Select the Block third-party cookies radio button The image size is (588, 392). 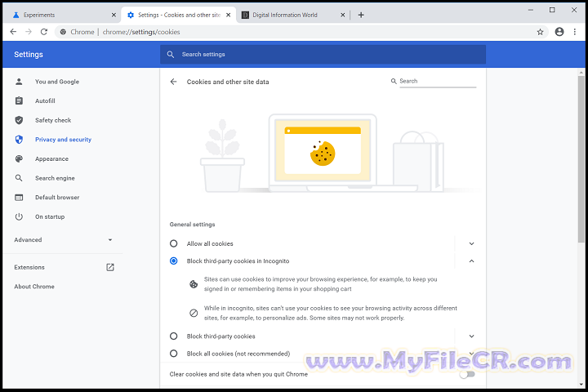[x=173, y=336]
